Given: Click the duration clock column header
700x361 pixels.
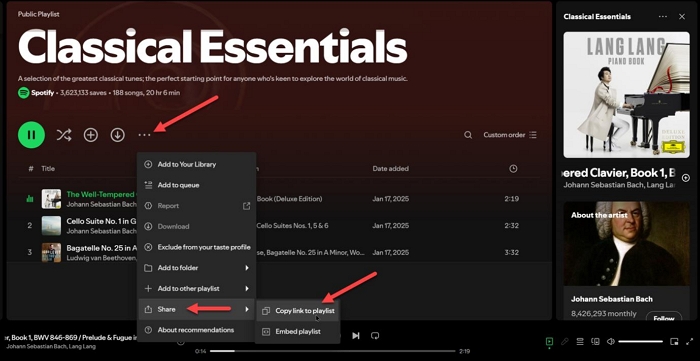Looking at the screenshot, I should pyautogui.click(x=513, y=169).
